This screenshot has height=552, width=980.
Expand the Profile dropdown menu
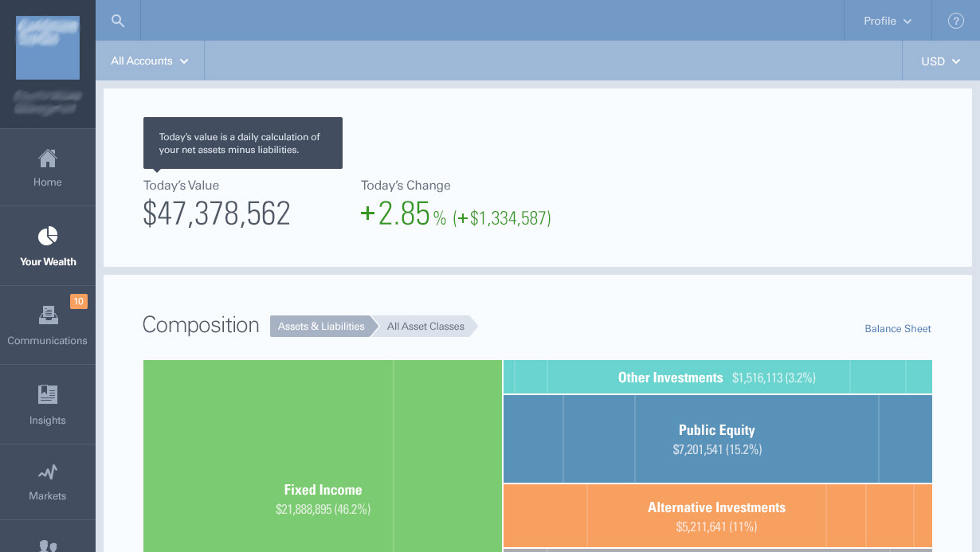click(x=888, y=22)
